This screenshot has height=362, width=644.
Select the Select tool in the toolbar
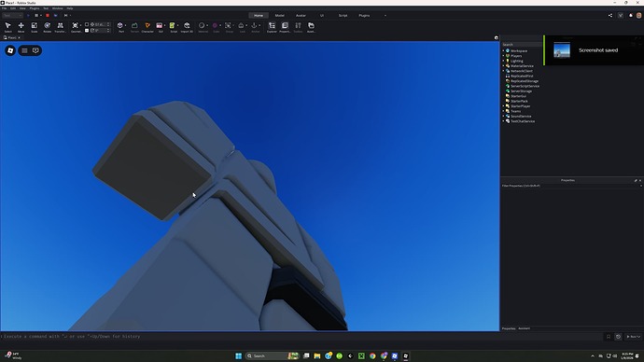pos(7,27)
